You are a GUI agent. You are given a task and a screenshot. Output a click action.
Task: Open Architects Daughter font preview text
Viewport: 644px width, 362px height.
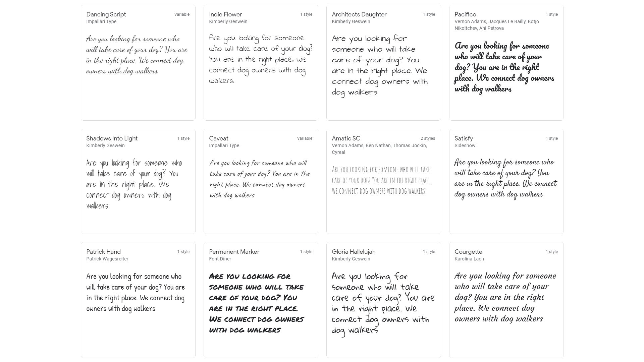coord(380,65)
